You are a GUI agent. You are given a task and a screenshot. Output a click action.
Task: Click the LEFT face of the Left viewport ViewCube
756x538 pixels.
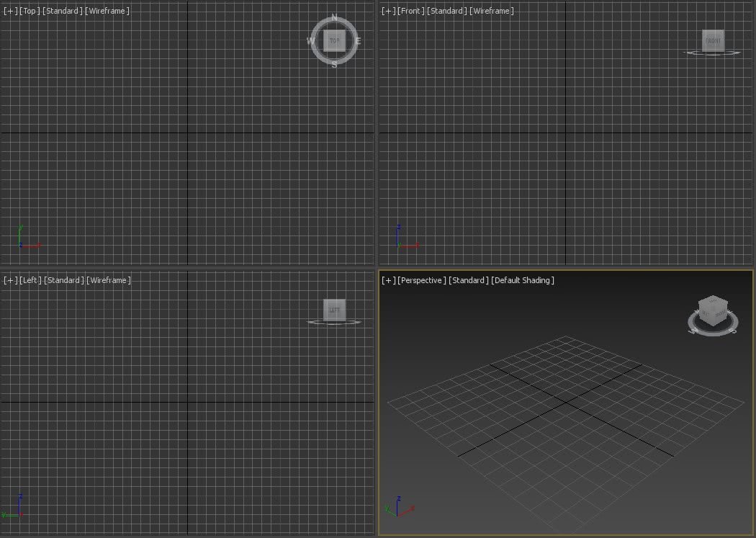(334, 310)
